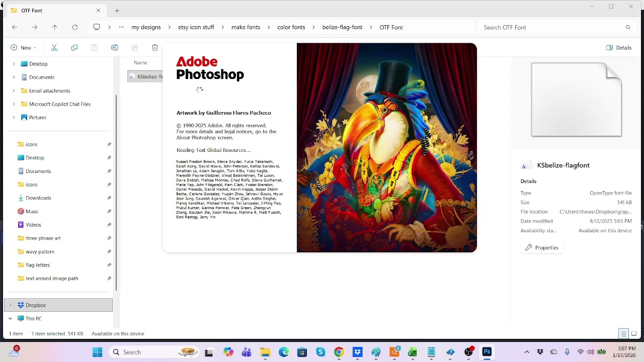The height and width of the screenshot is (362, 644).
Task: Click the Properties button in details pane
Action: click(542, 247)
